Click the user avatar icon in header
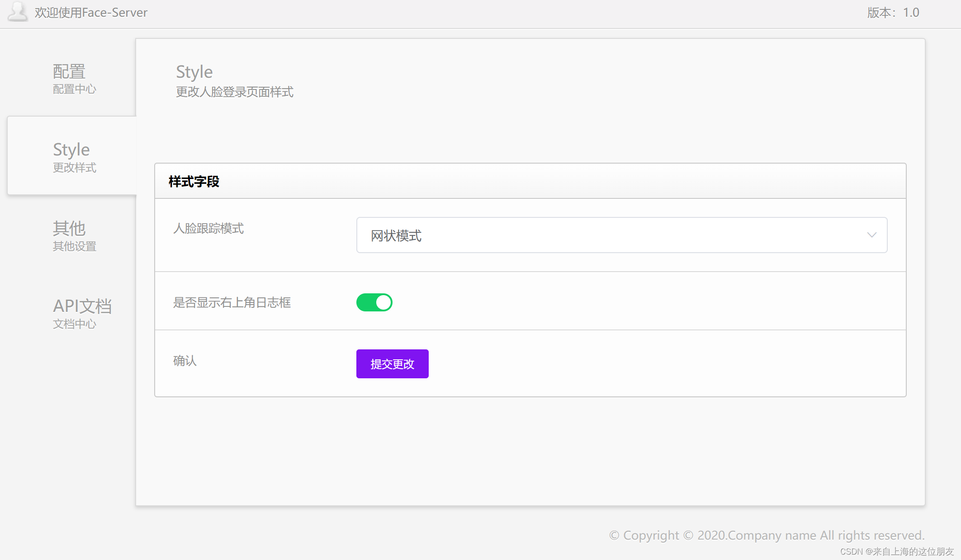This screenshot has width=961, height=560. [18, 12]
